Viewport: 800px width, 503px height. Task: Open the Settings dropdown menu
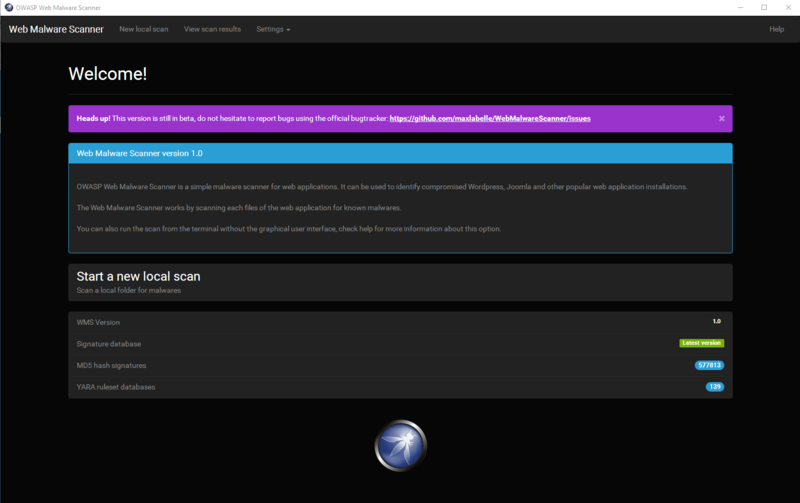tap(273, 29)
